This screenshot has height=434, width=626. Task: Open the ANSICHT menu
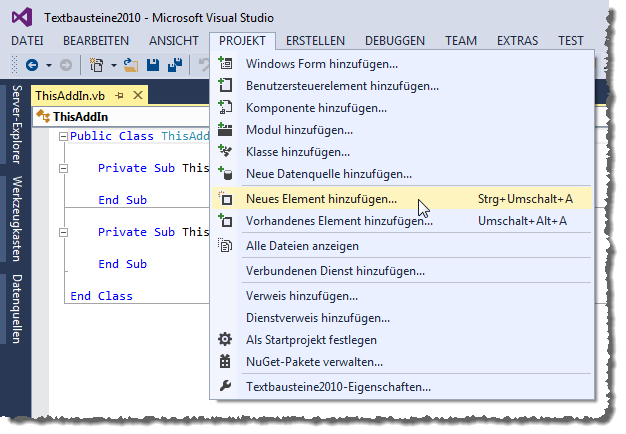[x=174, y=41]
